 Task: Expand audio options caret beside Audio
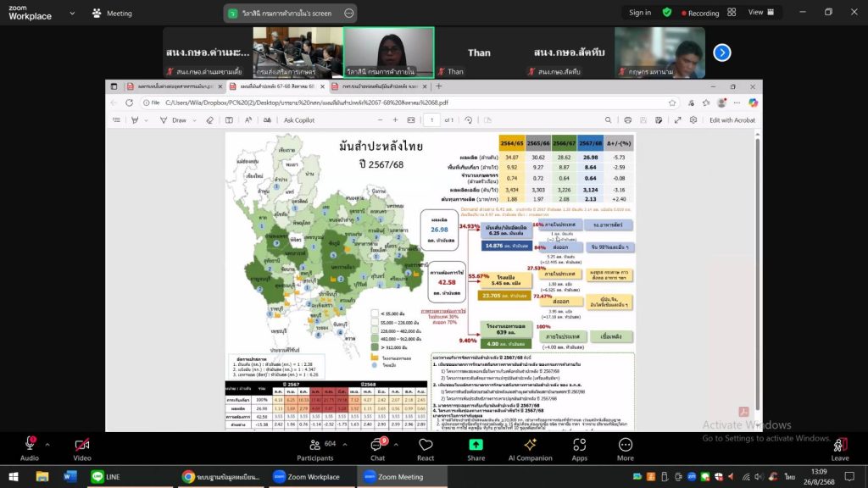pyautogui.click(x=47, y=443)
